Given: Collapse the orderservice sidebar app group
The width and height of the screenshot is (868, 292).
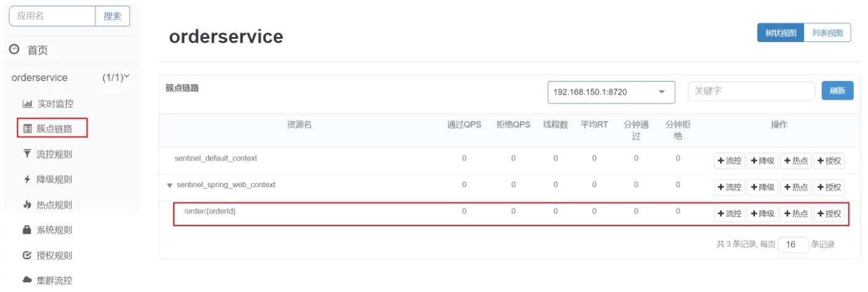Looking at the screenshot, I should coord(127,77).
